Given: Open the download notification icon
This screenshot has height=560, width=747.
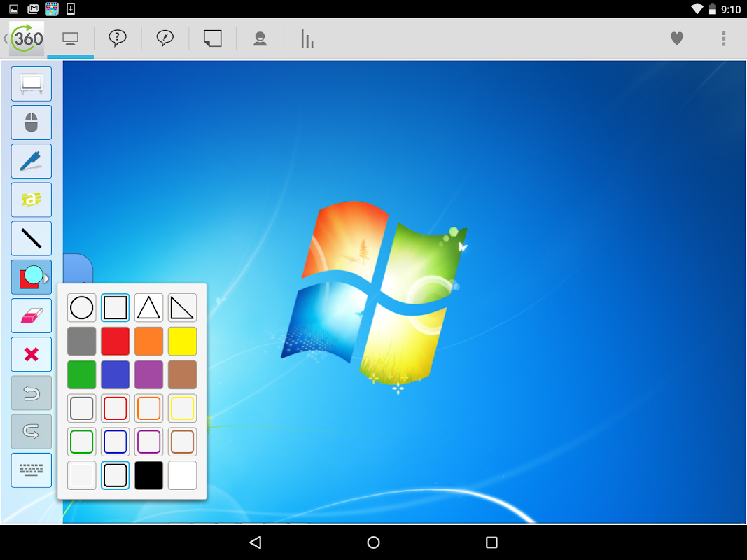Looking at the screenshot, I should pos(71,8).
